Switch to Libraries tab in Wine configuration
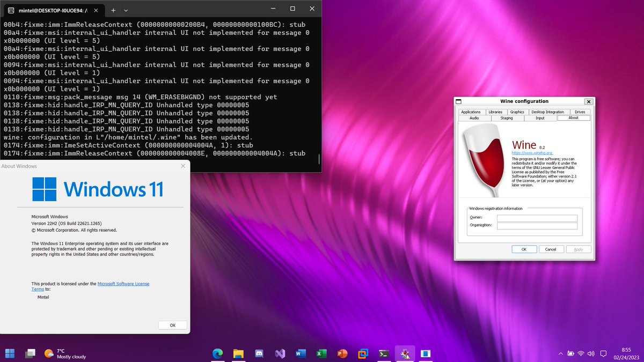This screenshot has width=644, height=362. click(495, 112)
